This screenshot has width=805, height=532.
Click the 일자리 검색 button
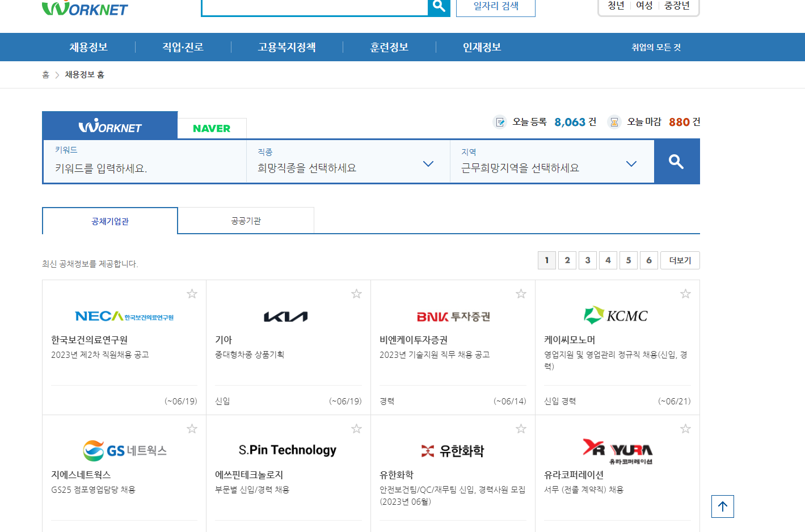click(496, 7)
